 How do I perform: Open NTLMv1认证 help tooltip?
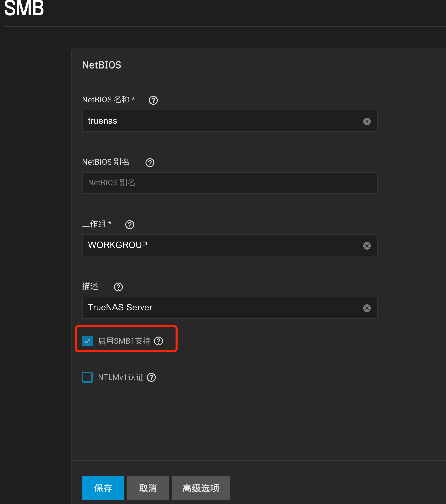(x=151, y=377)
